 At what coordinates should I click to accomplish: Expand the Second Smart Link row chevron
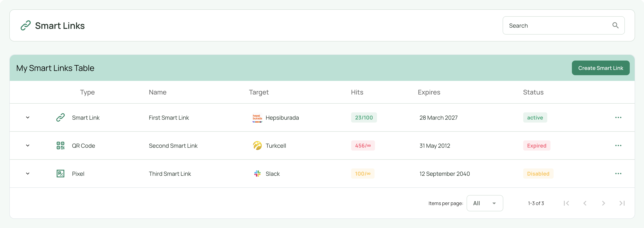[x=28, y=145]
